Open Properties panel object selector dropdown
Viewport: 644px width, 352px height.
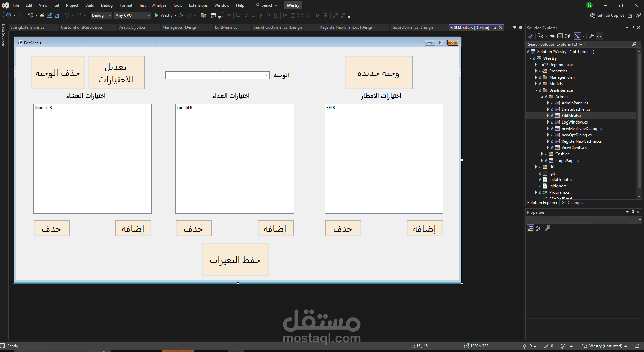pyautogui.click(x=640, y=220)
